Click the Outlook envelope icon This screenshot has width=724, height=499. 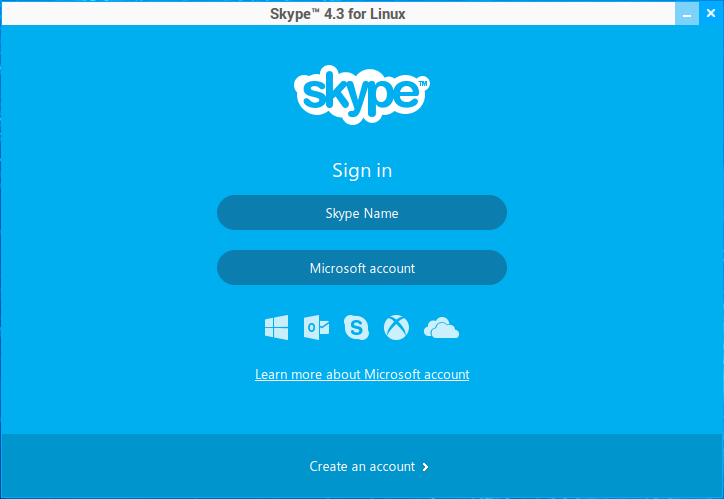tap(316, 328)
